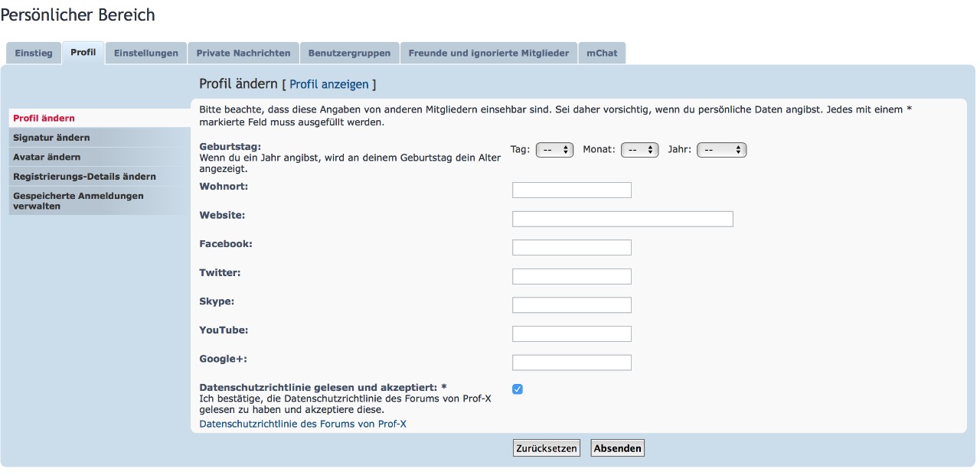The width and height of the screenshot is (980, 475).
Task: Select Signatur ändern in the sidebar
Action: point(51,138)
